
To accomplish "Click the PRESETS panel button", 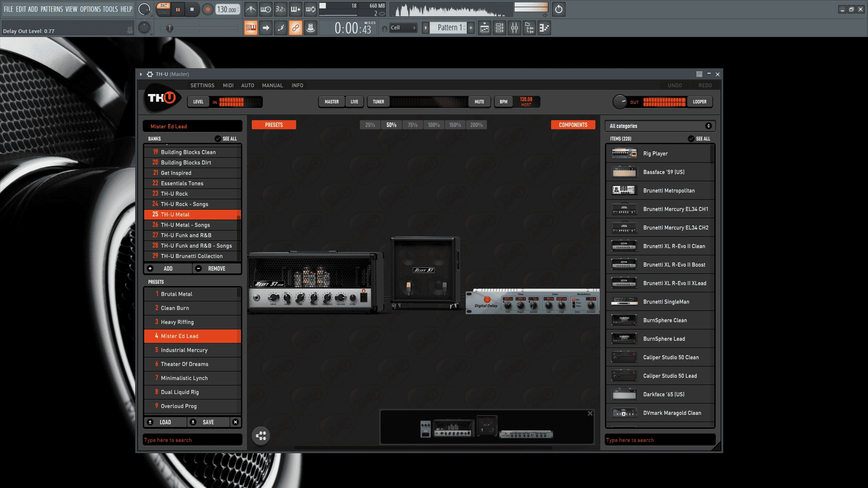I will point(274,125).
